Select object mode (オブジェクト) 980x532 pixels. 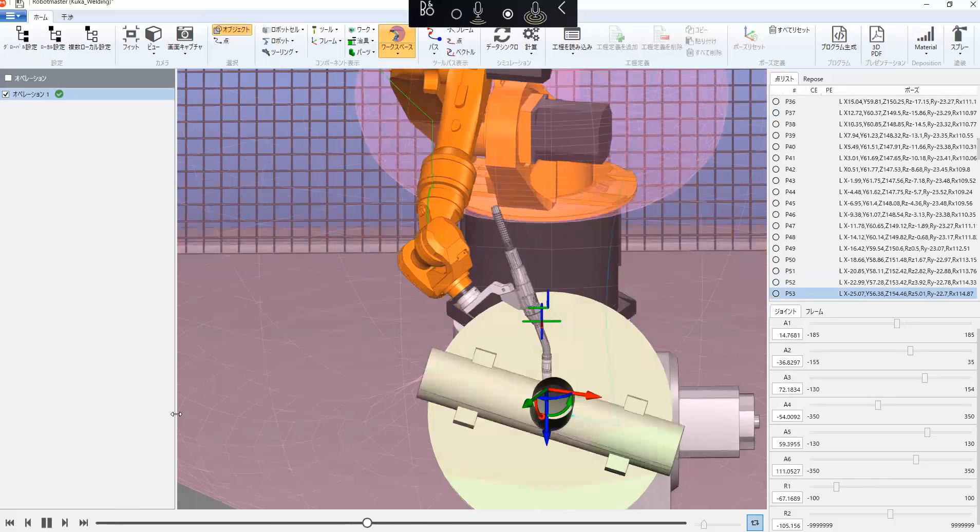pyautogui.click(x=232, y=30)
